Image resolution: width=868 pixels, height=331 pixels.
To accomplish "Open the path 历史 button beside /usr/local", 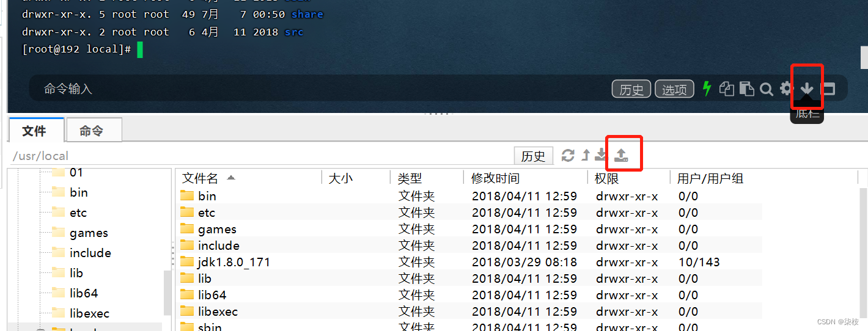I will click(x=533, y=156).
